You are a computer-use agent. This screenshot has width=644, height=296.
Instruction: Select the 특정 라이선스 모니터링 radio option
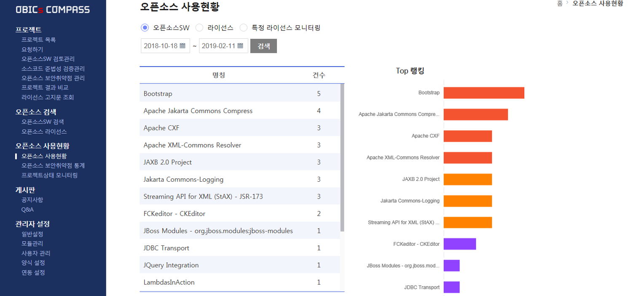point(244,28)
